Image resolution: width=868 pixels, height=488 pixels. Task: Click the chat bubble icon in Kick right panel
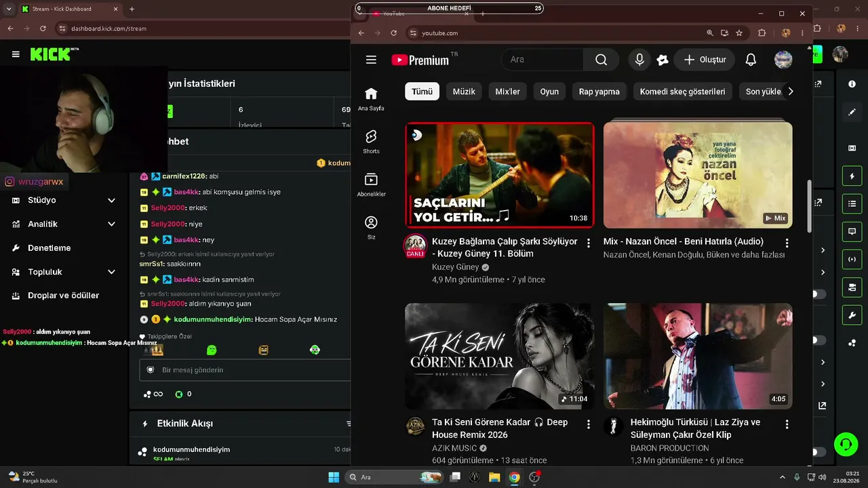(852, 231)
